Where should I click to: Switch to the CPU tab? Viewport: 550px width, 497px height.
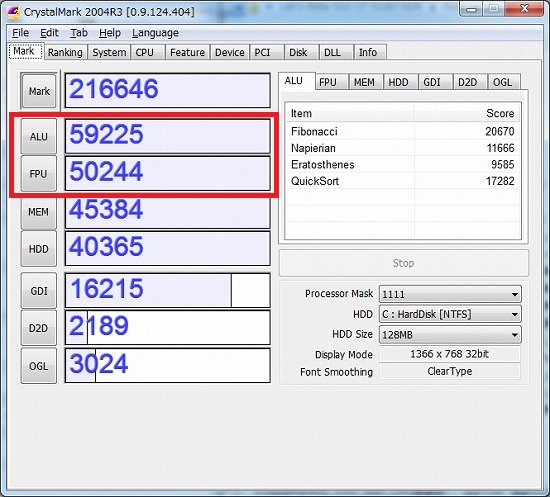pos(145,52)
